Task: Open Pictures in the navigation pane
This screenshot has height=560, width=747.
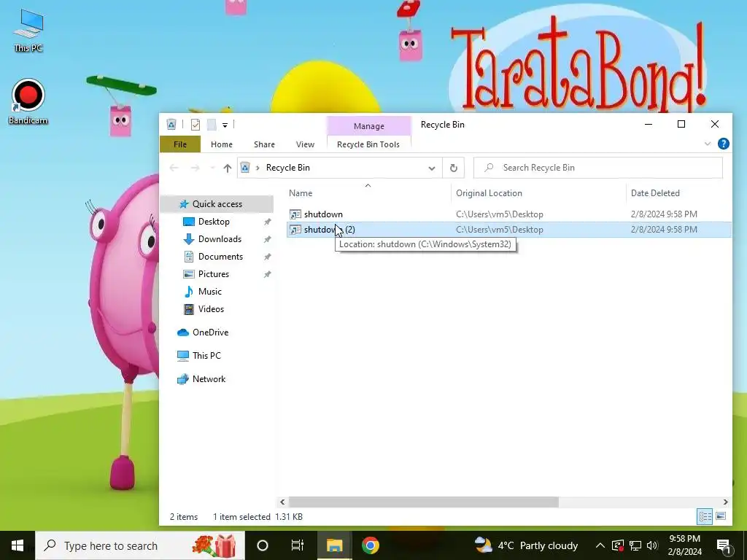Action: (x=214, y=274)
